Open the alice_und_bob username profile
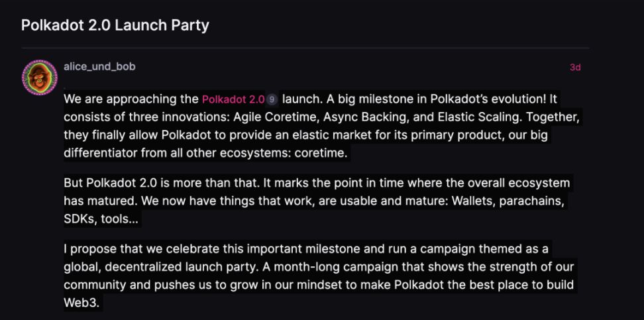Image resolution: width=644 pixels, height=320 pixels. 99,67
